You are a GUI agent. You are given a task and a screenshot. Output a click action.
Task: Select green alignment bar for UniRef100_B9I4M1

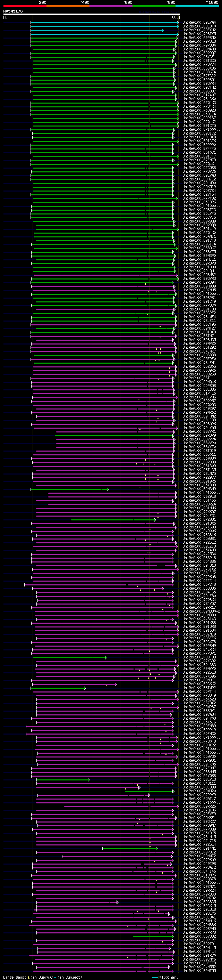pyautogui.click(x=130, y=849)
